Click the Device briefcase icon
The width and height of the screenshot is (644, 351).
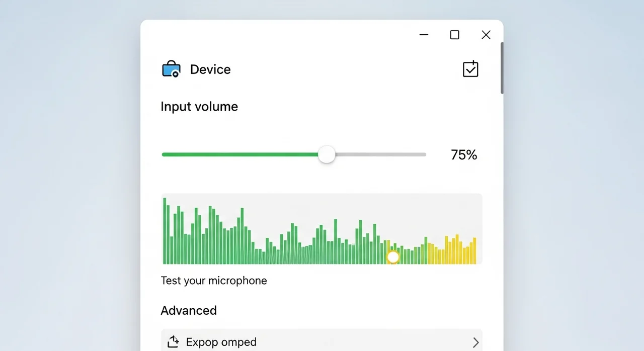pyautogui.click(x=171, y=69)
